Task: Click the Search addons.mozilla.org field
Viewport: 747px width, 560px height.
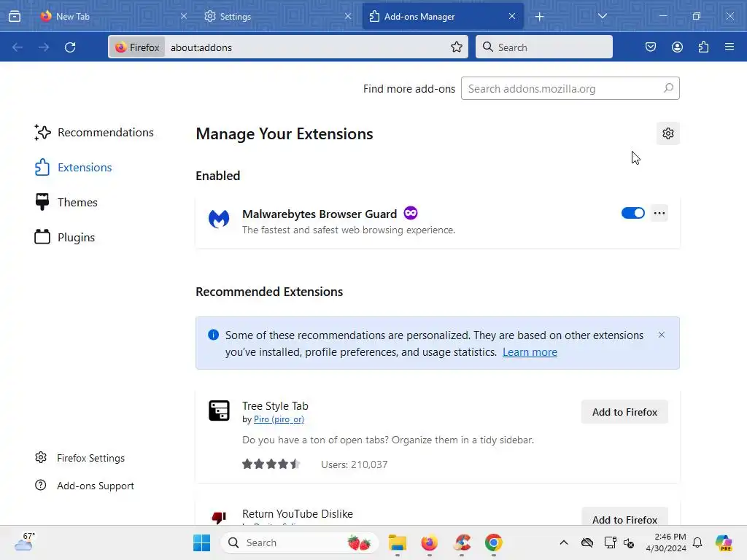Action: (x=570, y=88)
